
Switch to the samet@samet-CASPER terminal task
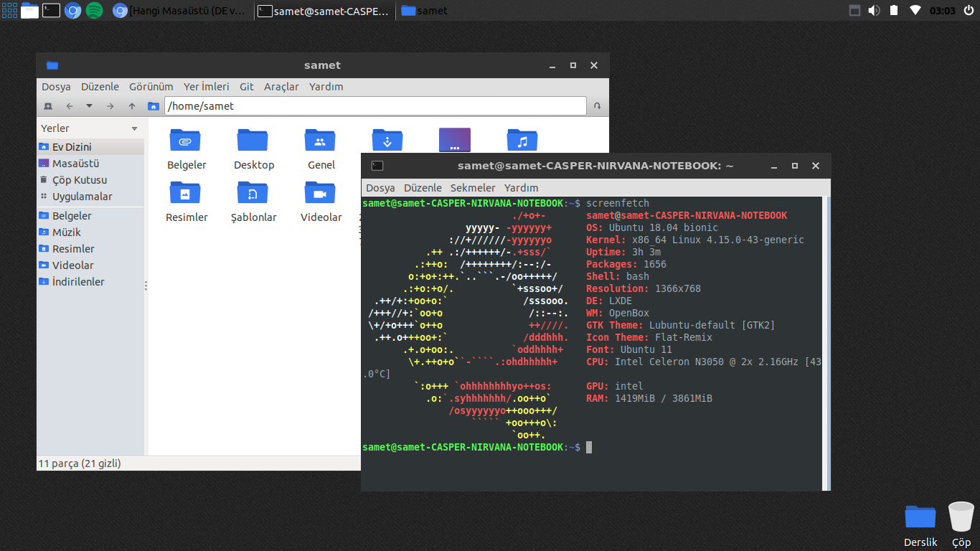324,11
